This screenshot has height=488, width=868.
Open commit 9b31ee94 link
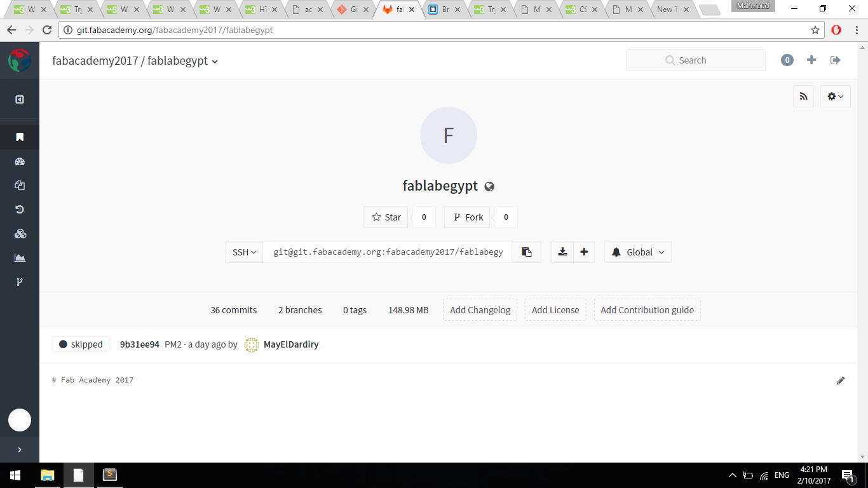pos(140,344)
